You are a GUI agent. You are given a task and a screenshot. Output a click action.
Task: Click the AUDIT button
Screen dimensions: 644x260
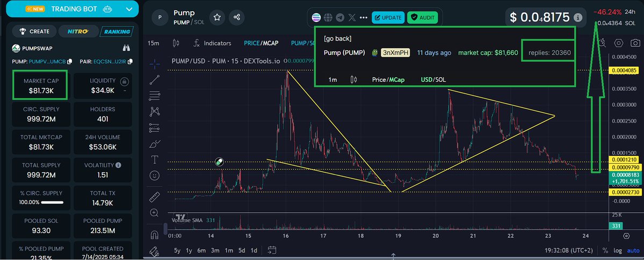[423, 18]
